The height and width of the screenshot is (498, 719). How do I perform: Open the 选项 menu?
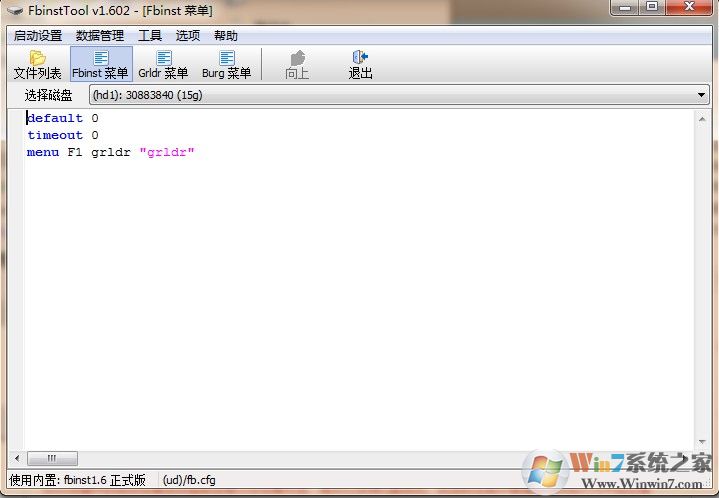pos(188,36)
